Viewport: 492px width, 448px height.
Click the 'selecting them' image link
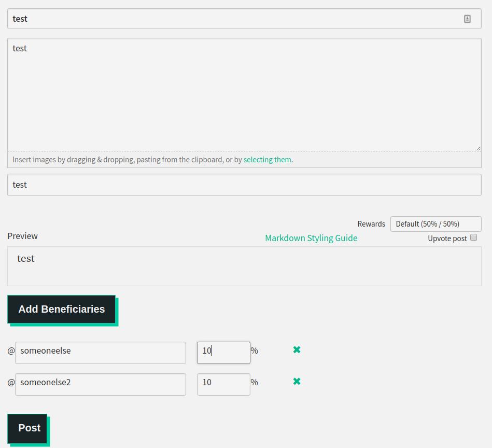pyautogui.click(x=268, y=160)
